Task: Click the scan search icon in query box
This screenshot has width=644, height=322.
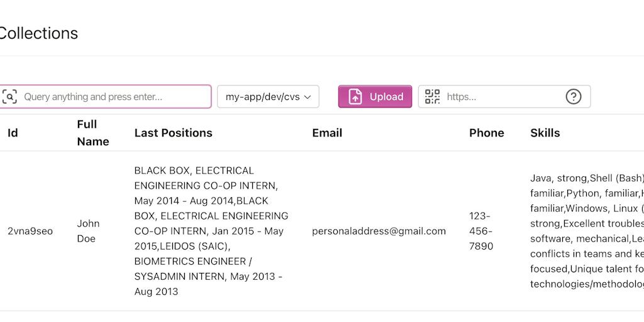Action: (x=9, y=97)
